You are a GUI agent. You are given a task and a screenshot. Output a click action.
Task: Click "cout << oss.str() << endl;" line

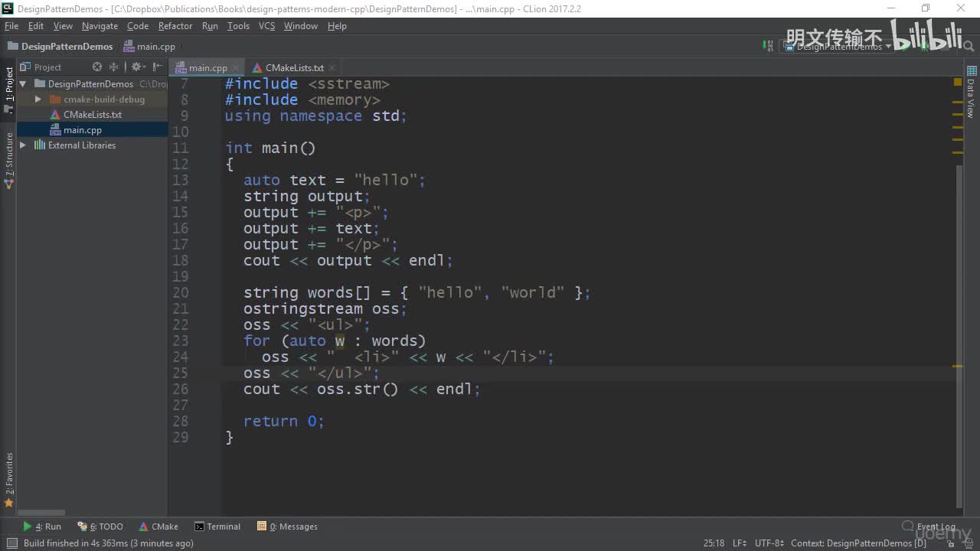[x=362, y=389]
